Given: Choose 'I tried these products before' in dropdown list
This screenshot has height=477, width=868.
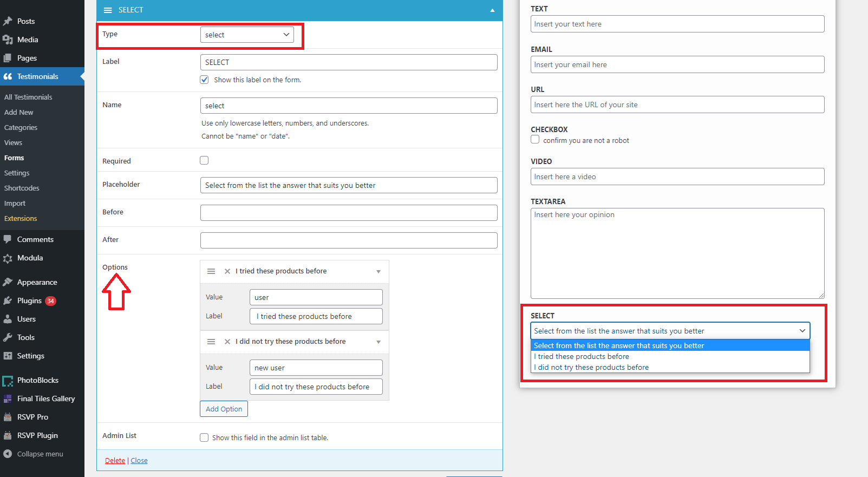Looking at the screenshot, I should point(670,356).
